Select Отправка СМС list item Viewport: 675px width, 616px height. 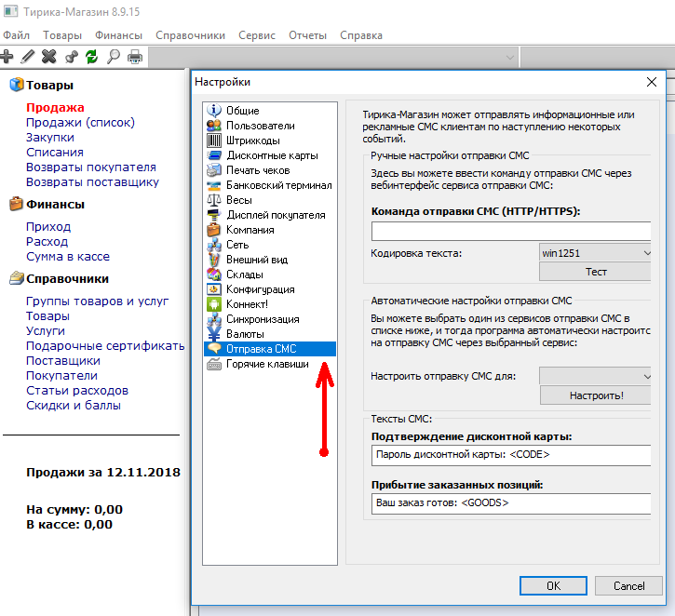tap(270, 349)
